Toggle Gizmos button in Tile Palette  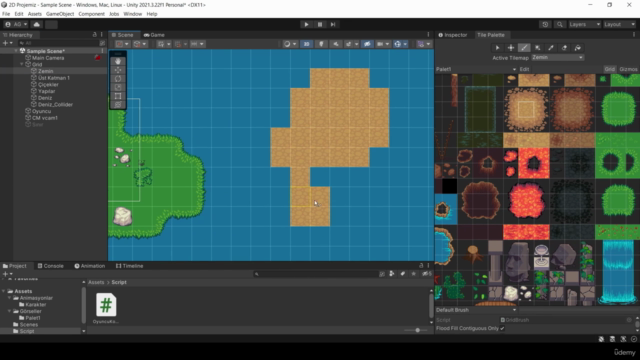point(628,69)
